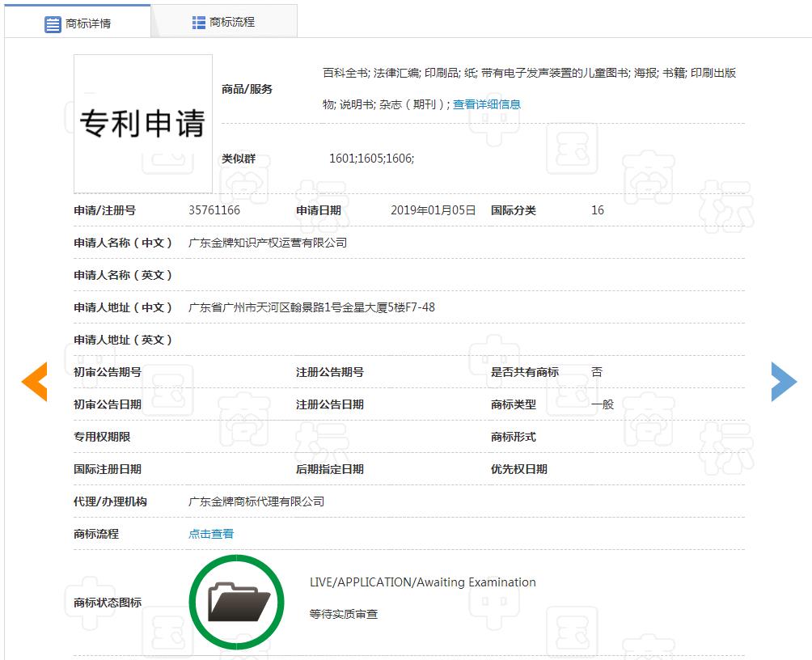Select the application number 35761166
This screenshot has height=660, width=812.
214,210
